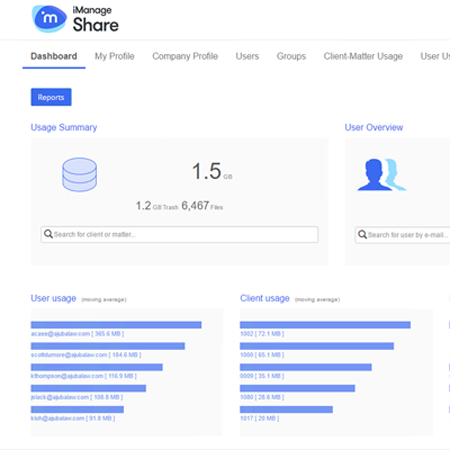The width and height of the screenshot is (450, 450).
Task: Click the iManage Share logo
Action: [x=75, y=19]
